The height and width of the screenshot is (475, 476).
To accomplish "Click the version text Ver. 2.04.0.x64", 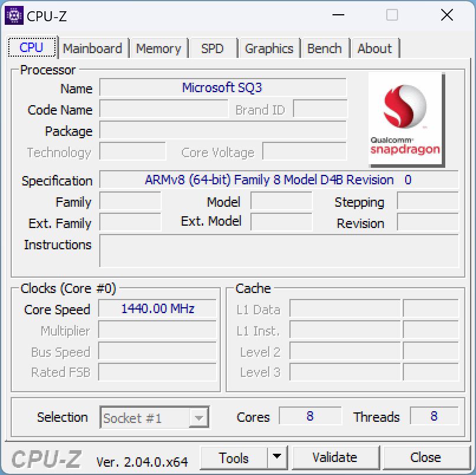I will click(x=142, y=462).
